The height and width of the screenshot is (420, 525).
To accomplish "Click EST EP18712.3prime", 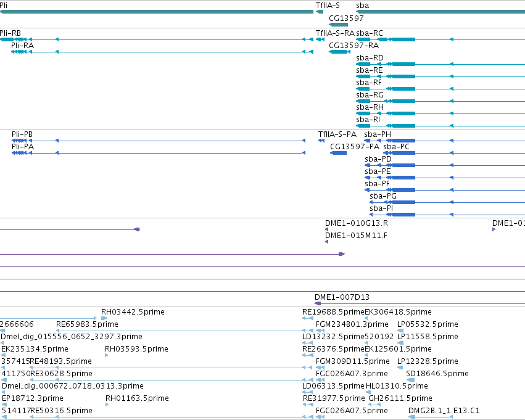I will coord(33,399).
